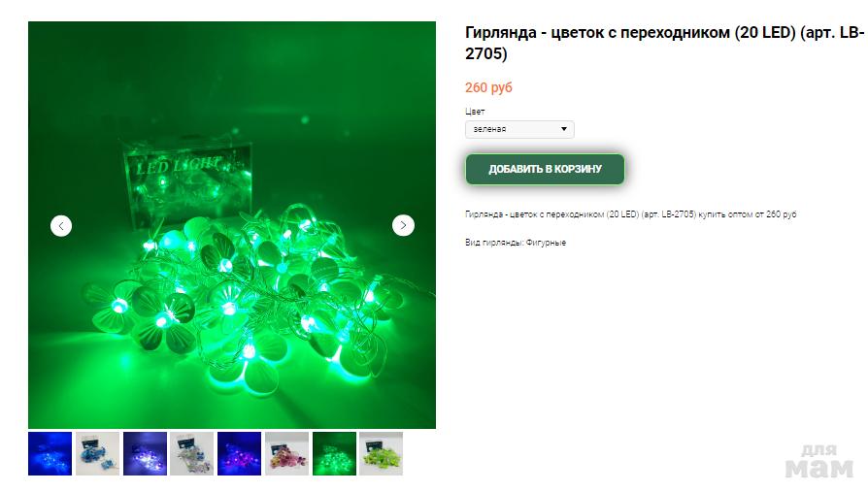Click the 260 руб orange price

[x=488, y=87]
